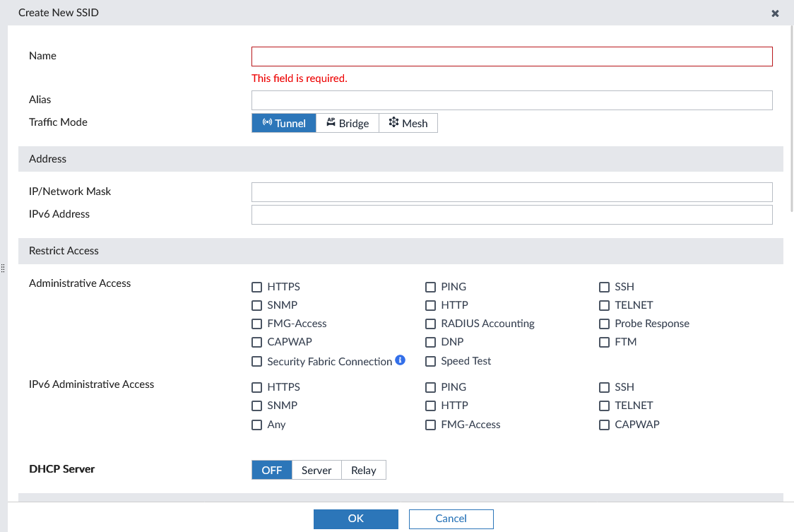Screen dimensions: 794x532
Task: Enable SSH under IPv6 Administrative Access
Action: tap(604, 388)
